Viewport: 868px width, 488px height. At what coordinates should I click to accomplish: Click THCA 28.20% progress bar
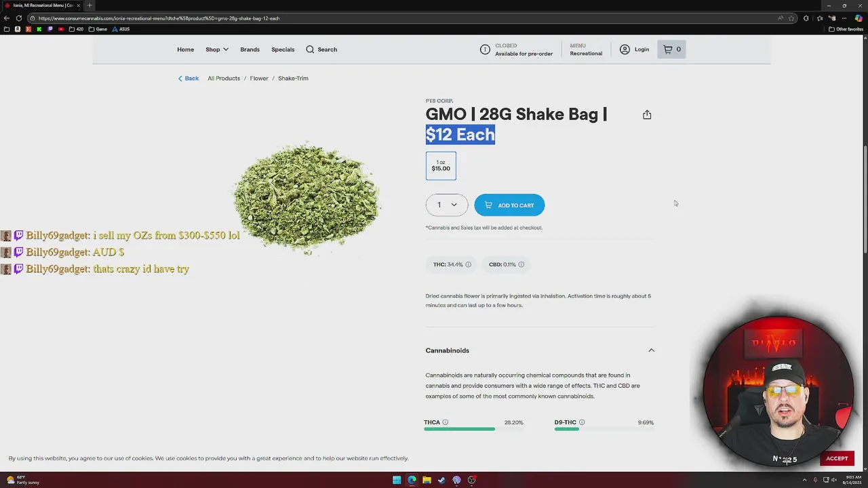coord(473,429)
